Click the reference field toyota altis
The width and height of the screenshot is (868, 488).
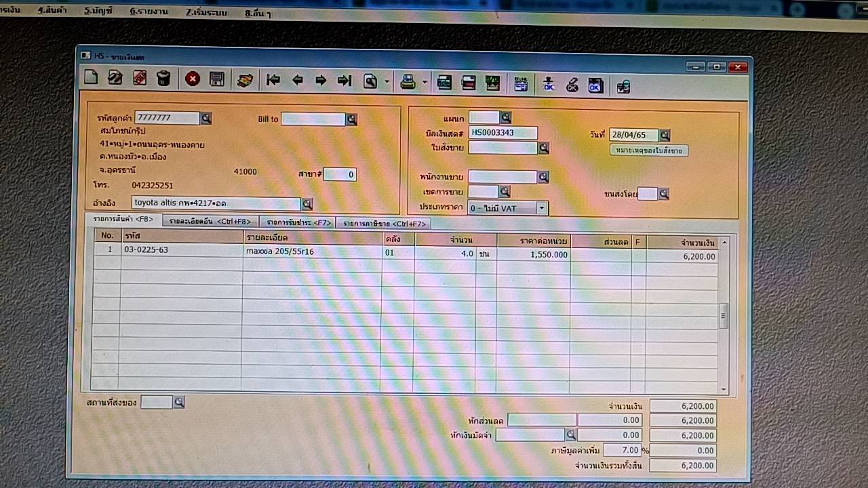(216, 203)
